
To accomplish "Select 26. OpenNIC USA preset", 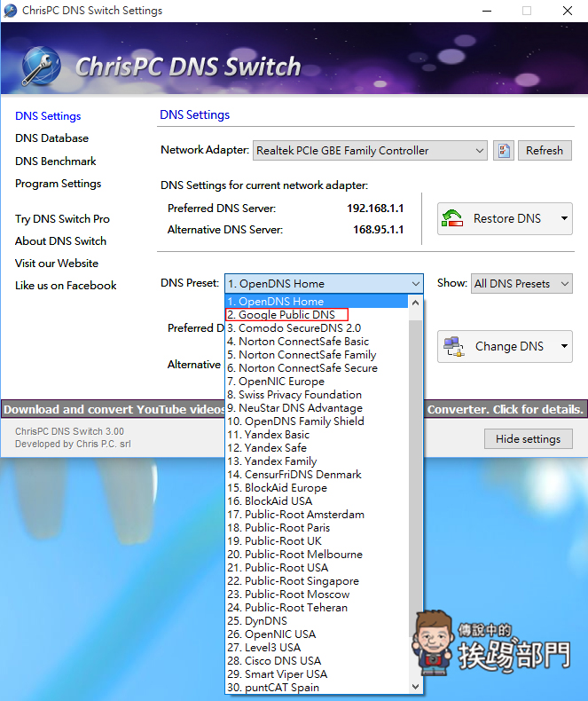I will point(317,634).
